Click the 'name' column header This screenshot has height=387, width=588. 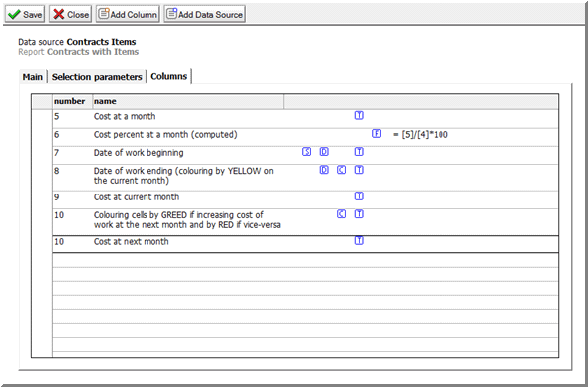click(188, 101)
